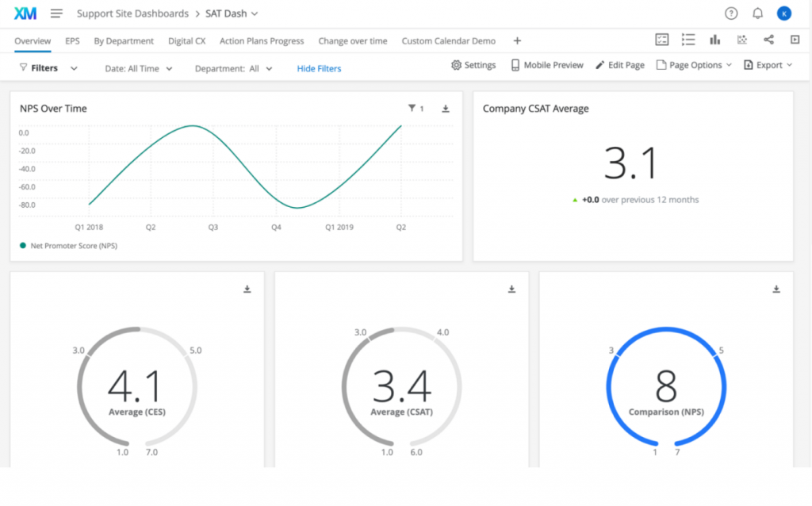Expand the chevron next to Filters
This screenshot has width=812, height=506.
click(x=74, y=68)
